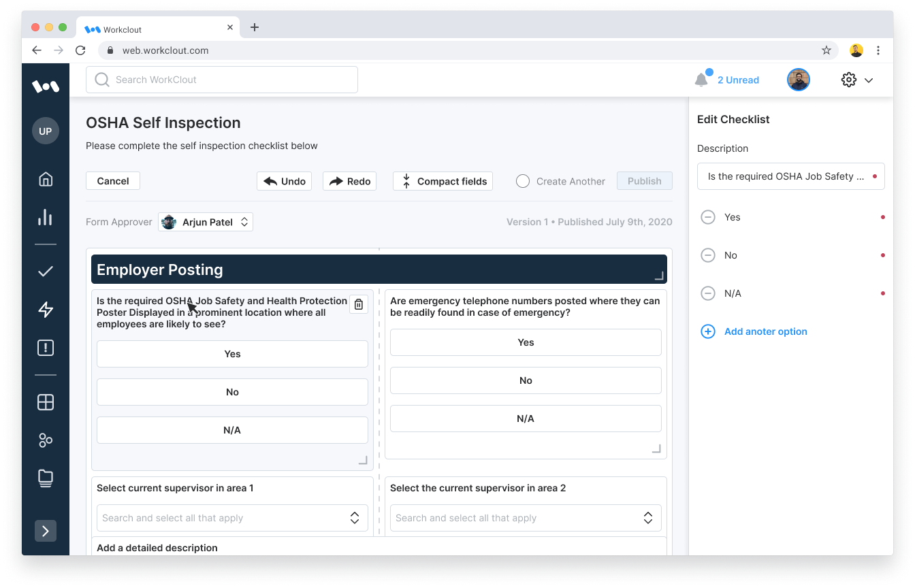Click the grid layout sidebar icon
Image resolution: width=915 pixels, height=588 pixels.
point(46,402)
